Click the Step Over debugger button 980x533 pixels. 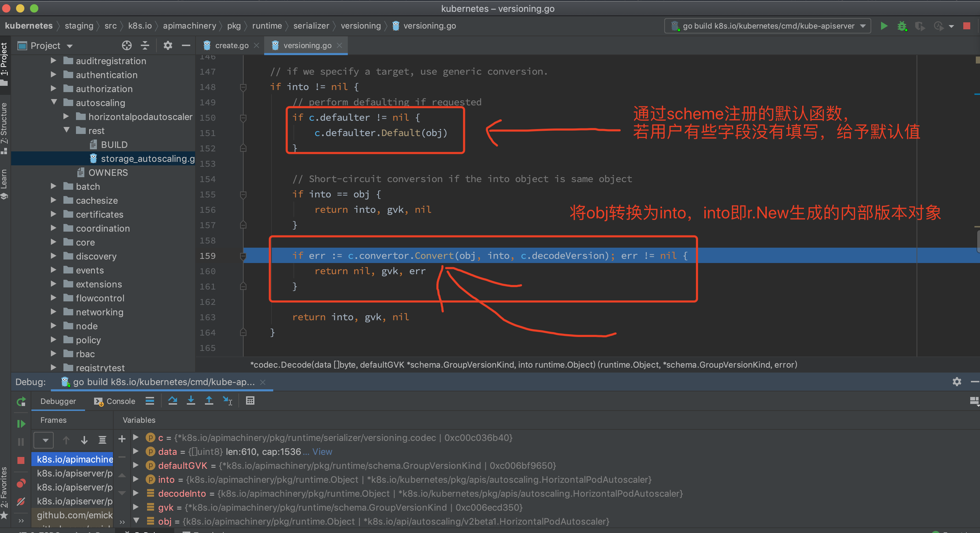click(x=173, y=400)
